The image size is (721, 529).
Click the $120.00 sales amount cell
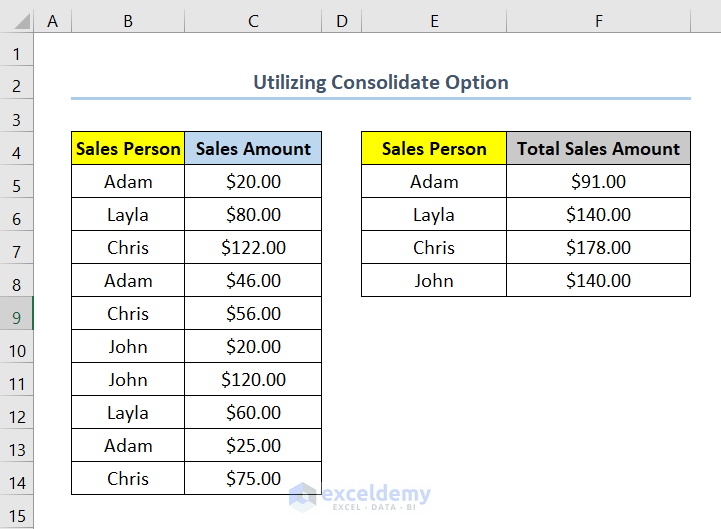pos(253,380)
